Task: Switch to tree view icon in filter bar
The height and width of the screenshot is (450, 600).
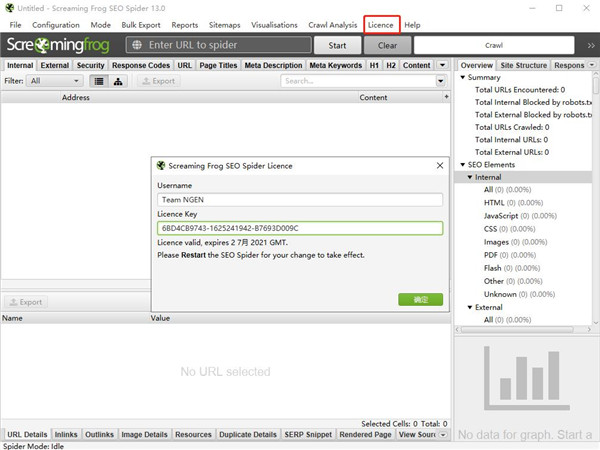Action: [119, 81]
